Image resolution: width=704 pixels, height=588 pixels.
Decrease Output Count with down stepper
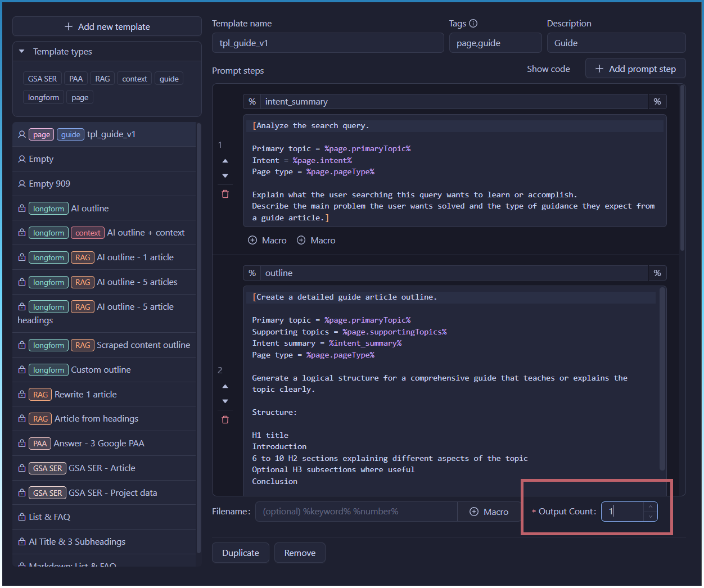[650, 516]
